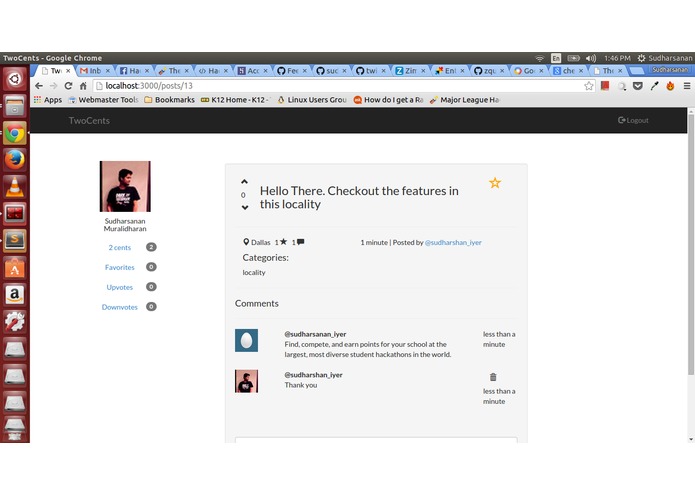Launch Firefox from Ubuntu launcher
This screenshot has height=494, width=695.
point(15,159)
